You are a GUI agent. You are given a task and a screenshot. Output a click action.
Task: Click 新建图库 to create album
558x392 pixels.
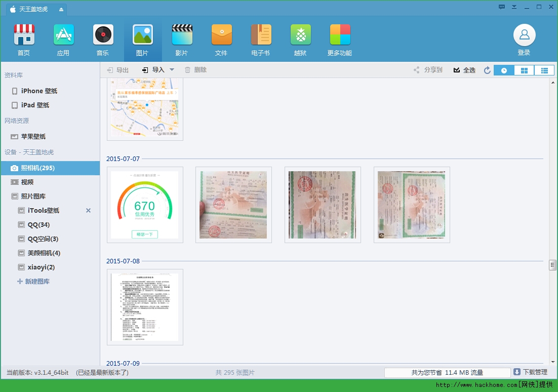37,282
